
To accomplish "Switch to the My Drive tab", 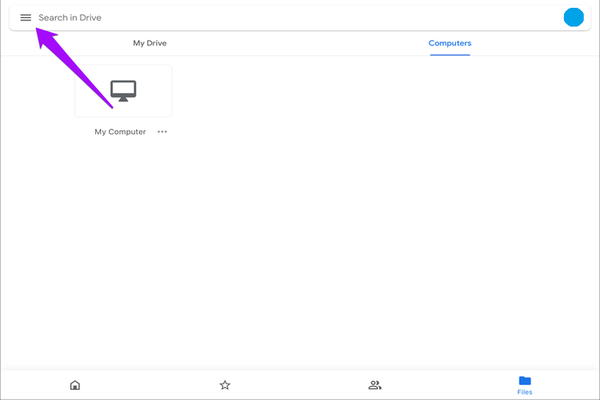I will click(150, 43).
